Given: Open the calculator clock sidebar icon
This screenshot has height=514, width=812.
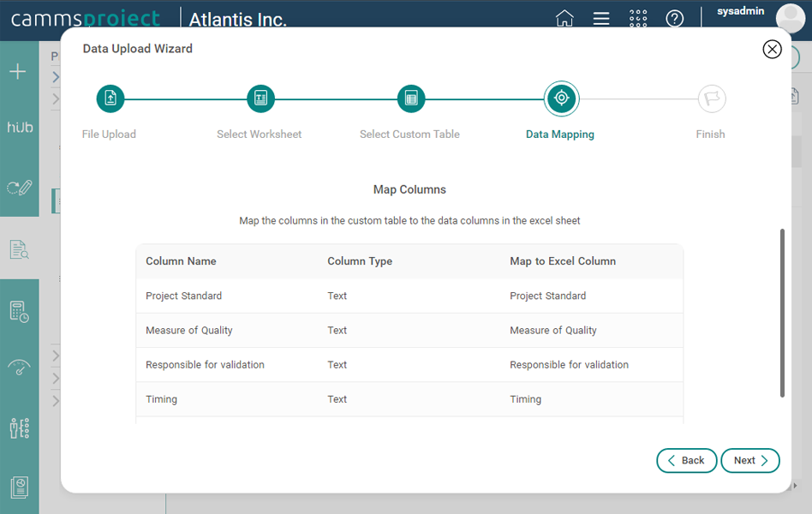Looking at the screenshot, I should click(x=20, y=312).
